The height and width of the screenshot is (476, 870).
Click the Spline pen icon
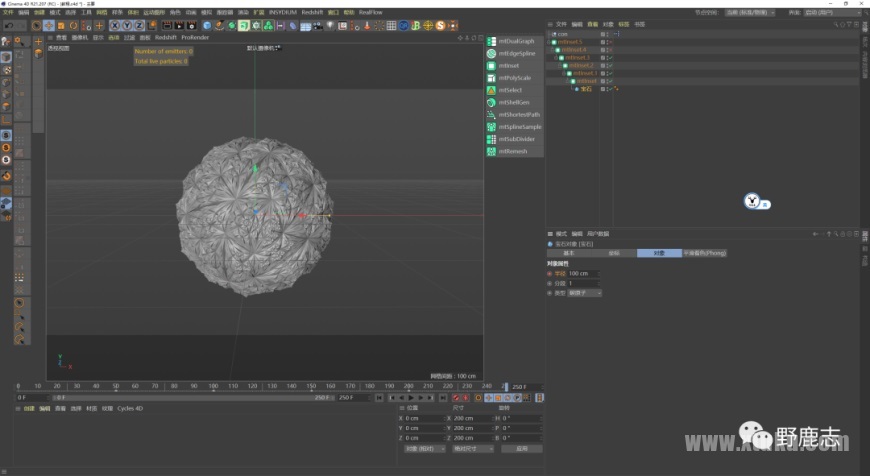[x=220, y=26]
